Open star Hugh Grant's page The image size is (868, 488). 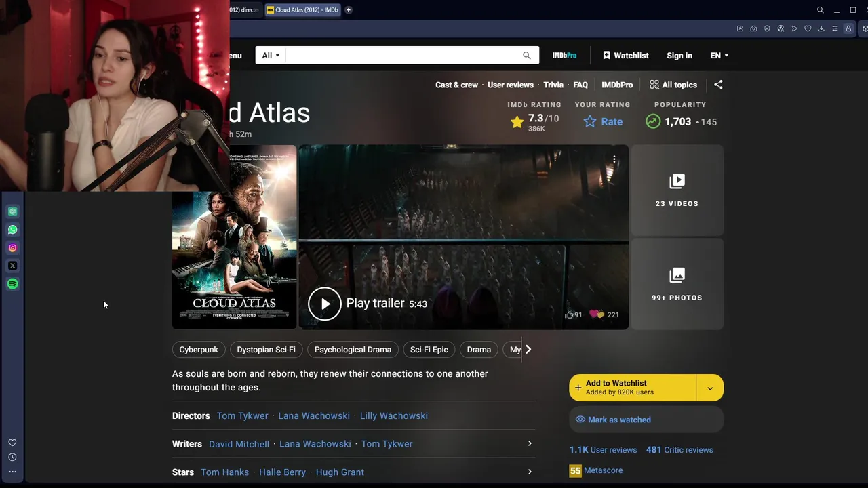tap(340, 472)
